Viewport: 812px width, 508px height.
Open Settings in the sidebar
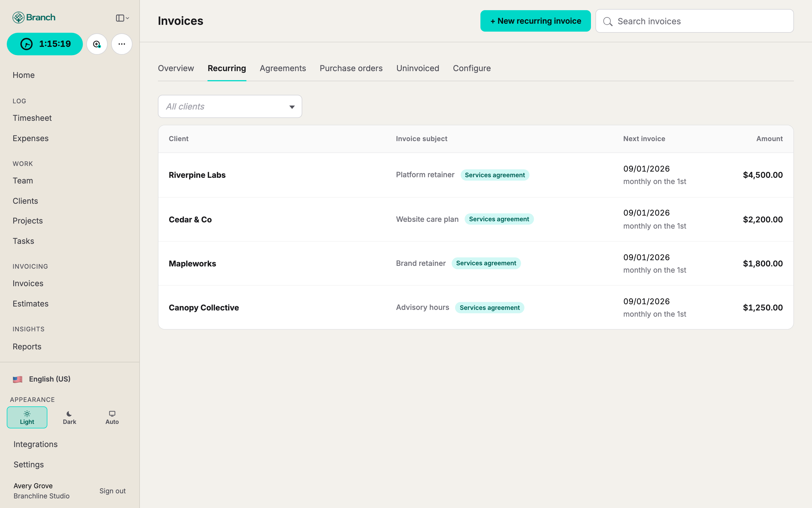pos(28,464)
